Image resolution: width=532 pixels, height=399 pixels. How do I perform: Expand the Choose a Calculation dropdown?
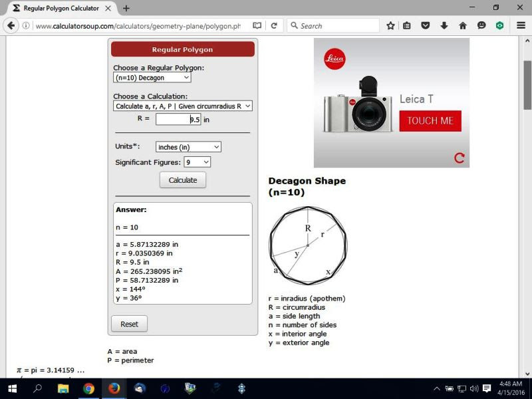coord(182,106)
